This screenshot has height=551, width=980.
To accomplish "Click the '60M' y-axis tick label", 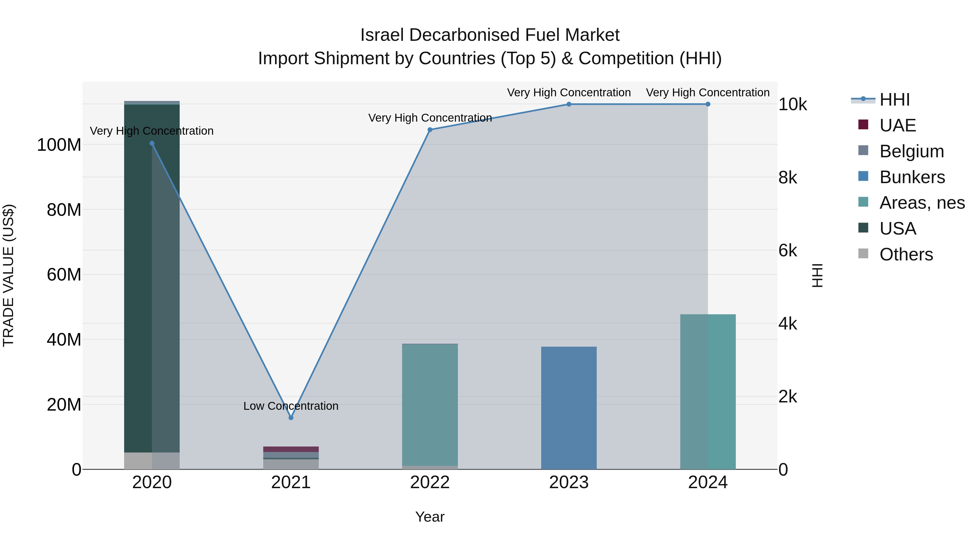I will pos(64,275).
